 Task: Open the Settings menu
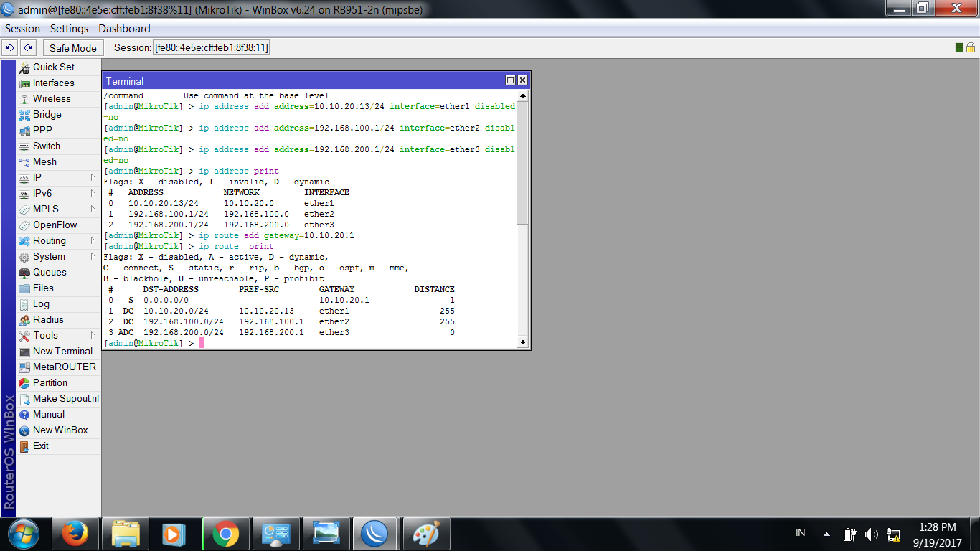click(x=69, y=29)
